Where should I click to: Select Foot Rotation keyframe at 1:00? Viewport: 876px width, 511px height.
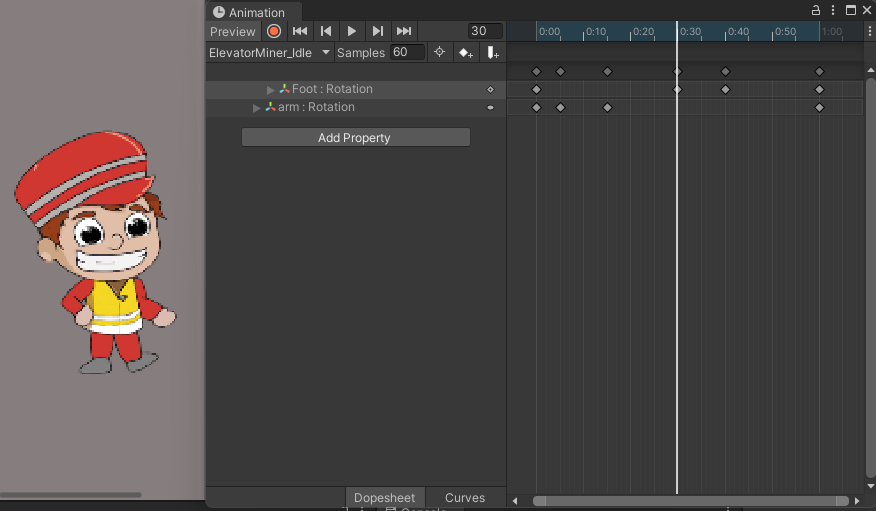coord(820,89)
